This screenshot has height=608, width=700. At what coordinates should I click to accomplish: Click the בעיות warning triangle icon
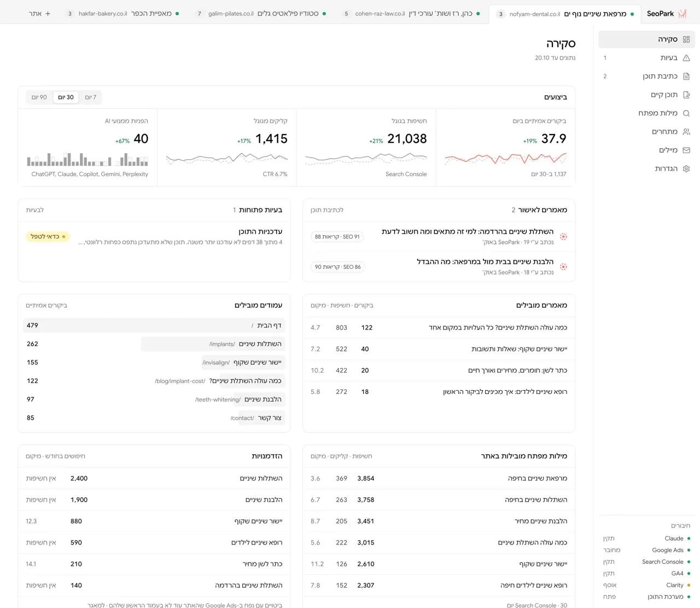[x=686, y=58]
